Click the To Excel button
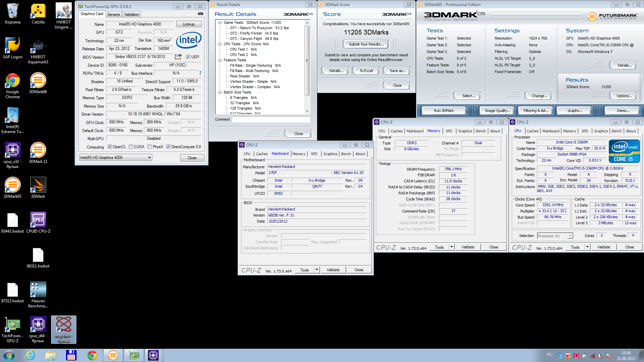This screenshot has height=362, width=644. click(x=366, y=71)
